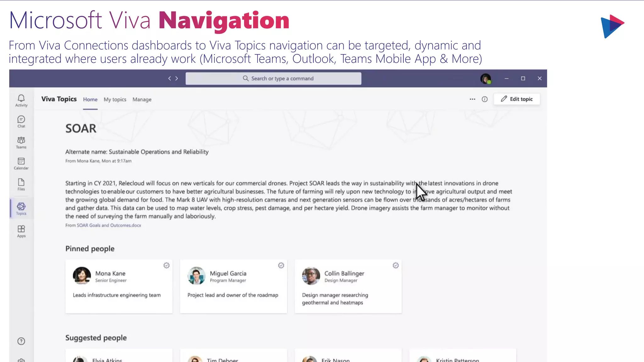
Task: Click the Edit topic button
Action: pyautogui.click(x=517, y=99)
